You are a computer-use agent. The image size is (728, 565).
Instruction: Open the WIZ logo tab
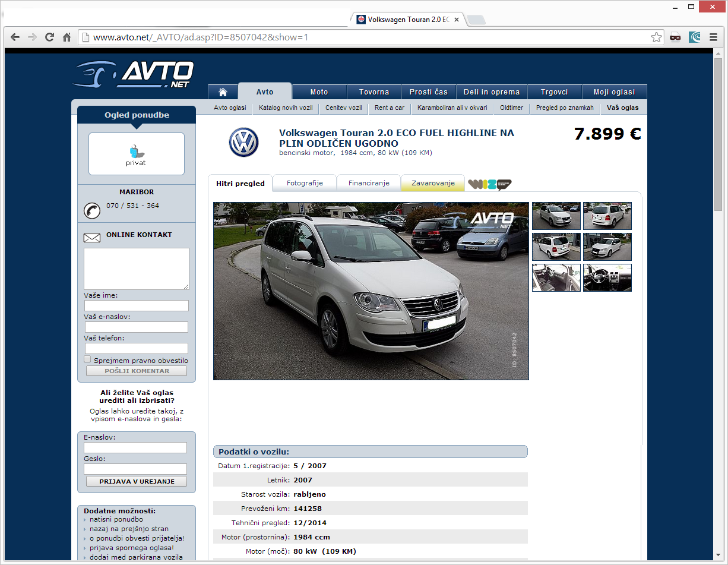pos(489,184)
